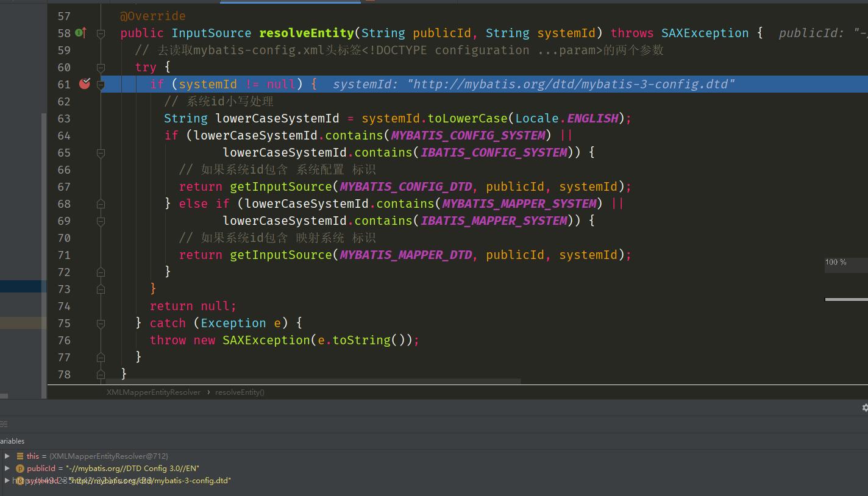The image size is (868, 496).
Task: Click the XMLMapperEntityResolver breadcrumb
Action: 154,392
